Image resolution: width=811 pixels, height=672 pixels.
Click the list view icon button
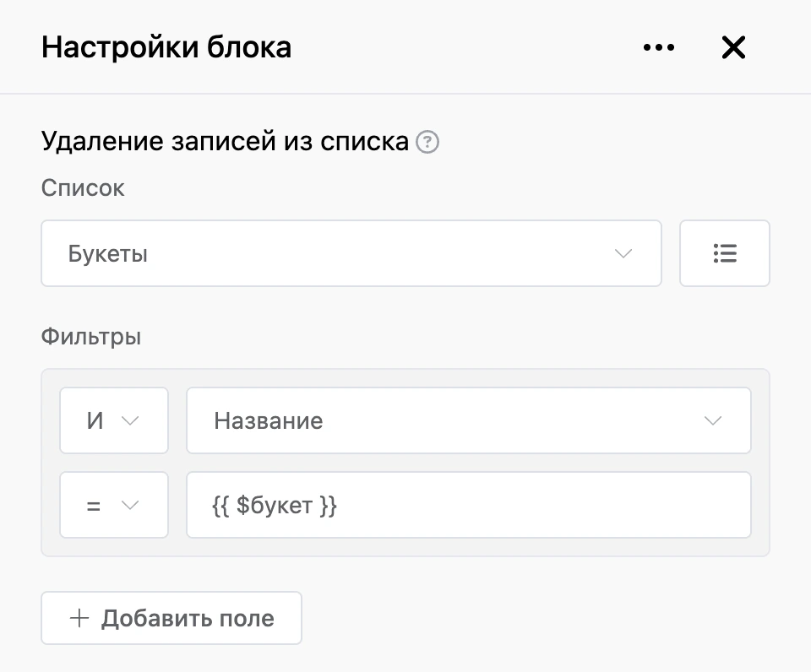pos(725,253)
